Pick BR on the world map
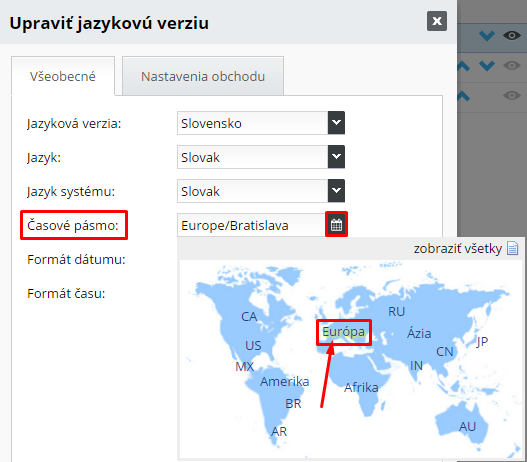Image resolution: width=527 pixels, height=462 pixels. tap(293, 404)
